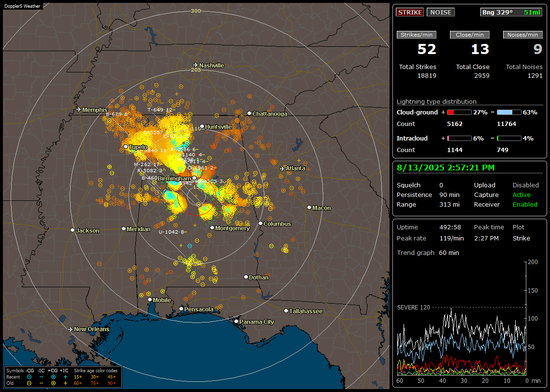
Task: Click the recent -CG symbol in legend
Action: (x=29, y=377)
